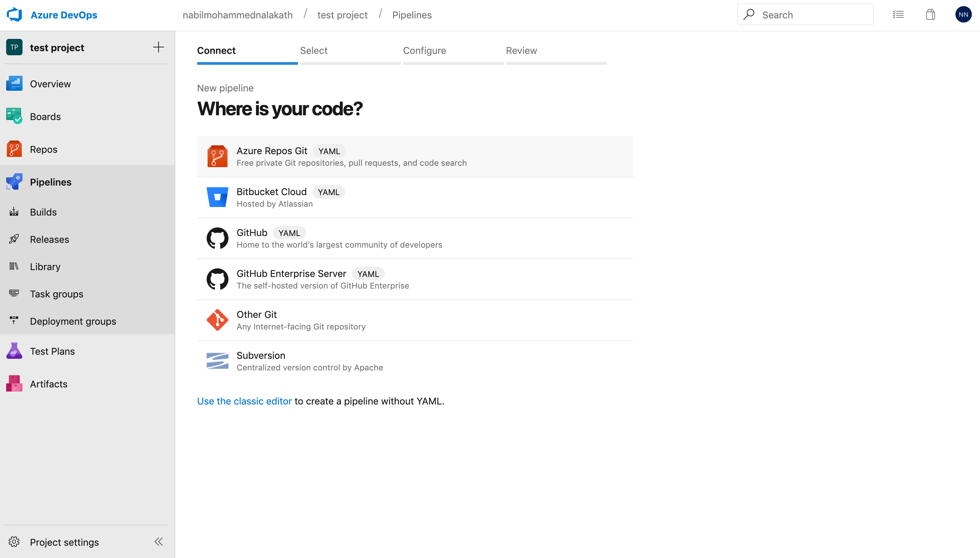Image resolution: width=980 pixels, height=558 pixels.
Task: Open Releases under Pipelines
Action: (x=87, y=239)
